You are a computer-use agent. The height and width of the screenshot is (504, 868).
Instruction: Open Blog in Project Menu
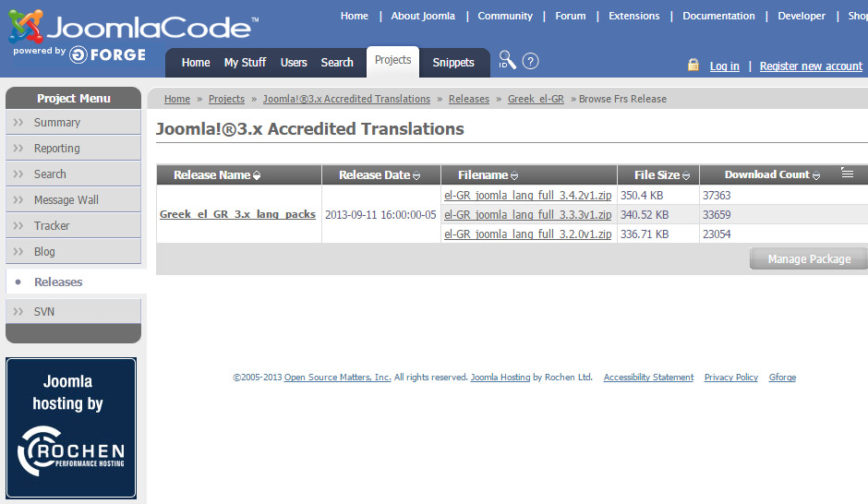point(73,252)
